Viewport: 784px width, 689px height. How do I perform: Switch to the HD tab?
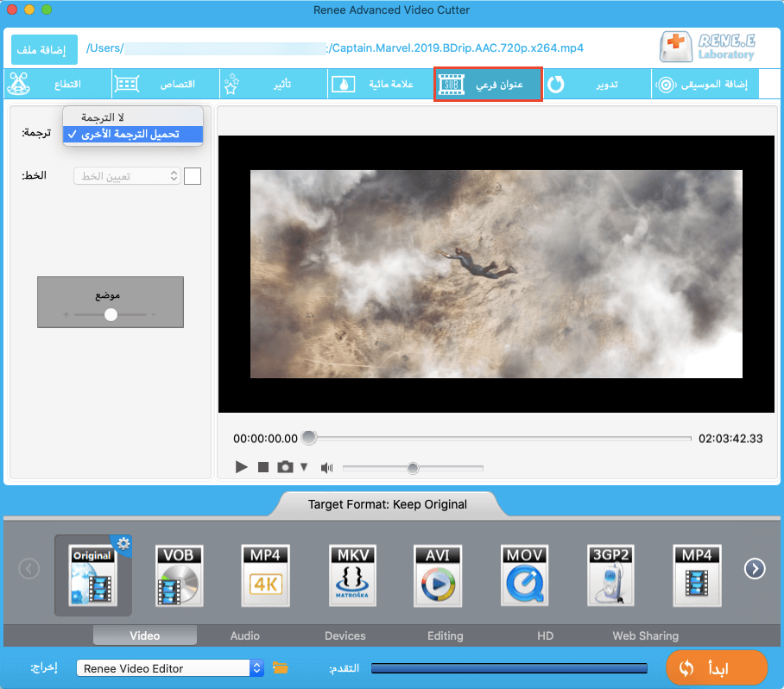(545, 635)
